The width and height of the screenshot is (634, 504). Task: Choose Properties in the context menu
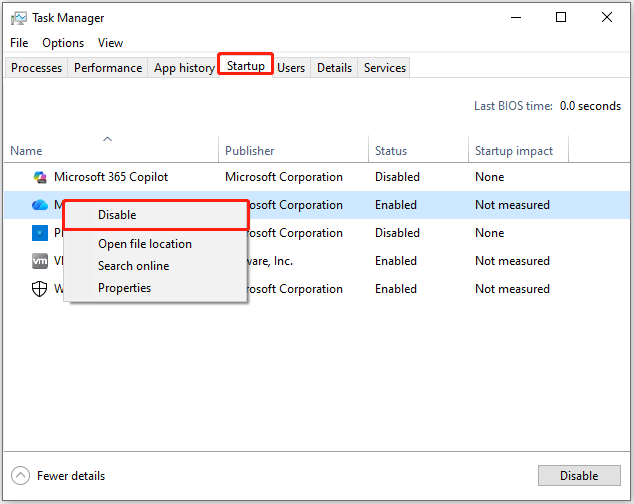156,288
